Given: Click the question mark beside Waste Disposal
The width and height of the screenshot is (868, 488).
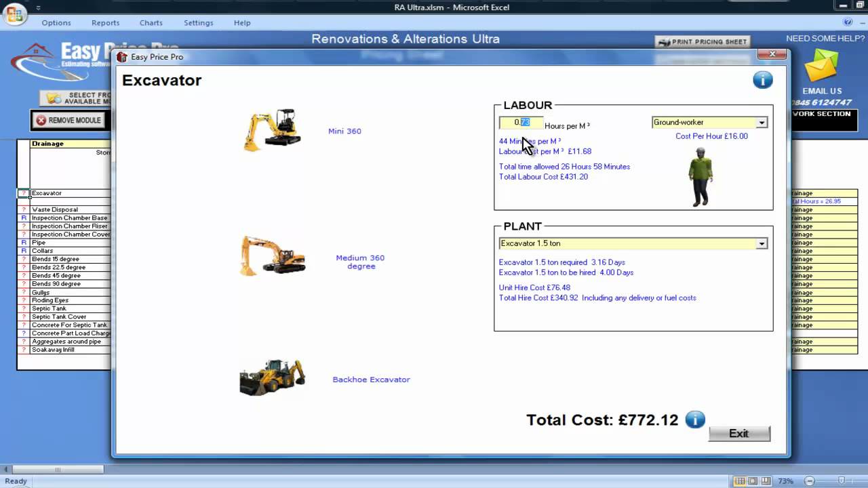Looking at the screenshot, I should (24, 209).
